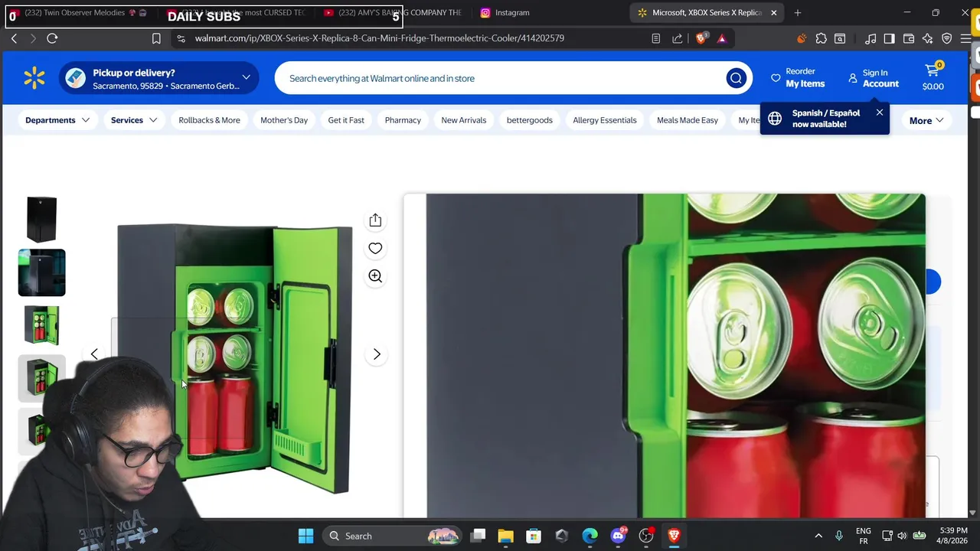This screenshot has height=551, width=980.
Task: Toggle the browser sidebar panel icon
Action: pyautogui.click(x=889, y=38)
